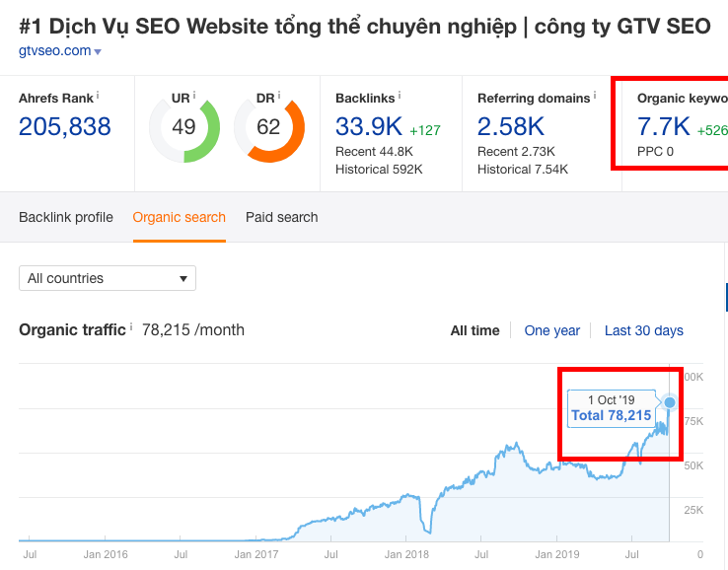Click the Recent 2.73K domains text
This screenshot has width=728, height=570.
(x=516, y=152)
